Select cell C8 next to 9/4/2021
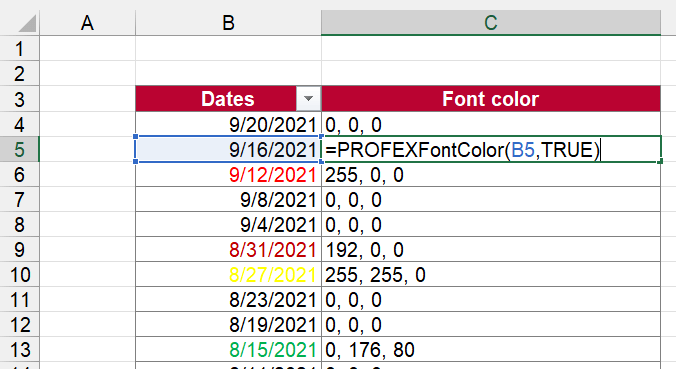 491,224
